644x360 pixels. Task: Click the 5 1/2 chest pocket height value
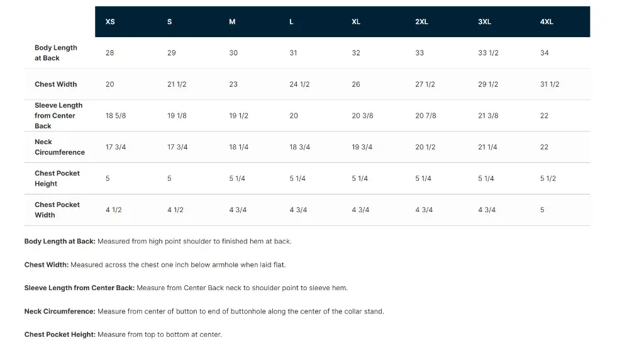[548, 179]
